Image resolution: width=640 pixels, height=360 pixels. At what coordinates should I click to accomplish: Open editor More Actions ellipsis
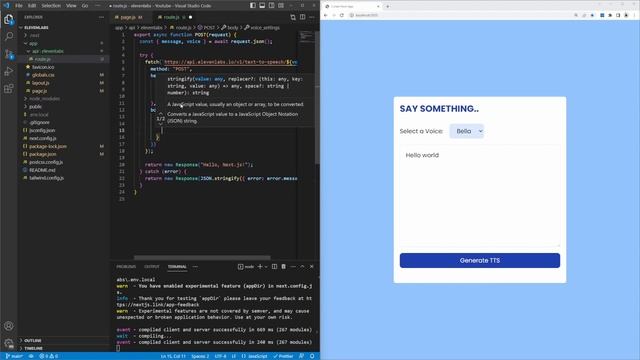tap(312, 17)
